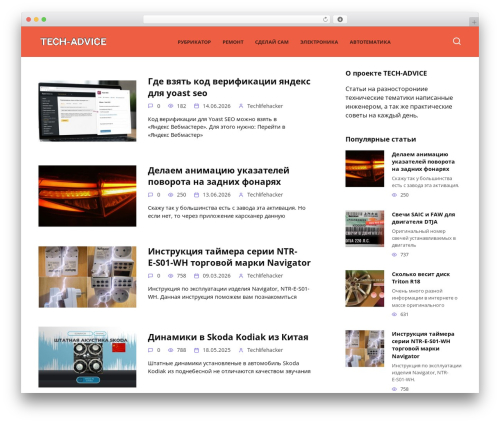Click the browser address bar
500x423 pixels.
(236, 19)
